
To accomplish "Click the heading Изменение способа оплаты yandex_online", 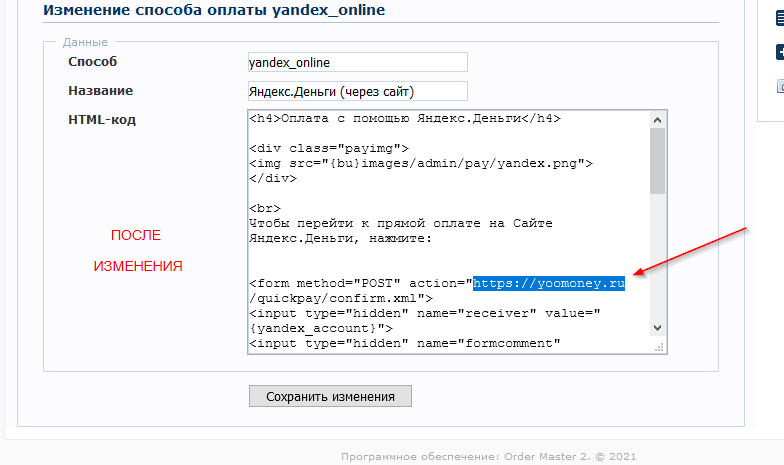I will click(214, 10).
